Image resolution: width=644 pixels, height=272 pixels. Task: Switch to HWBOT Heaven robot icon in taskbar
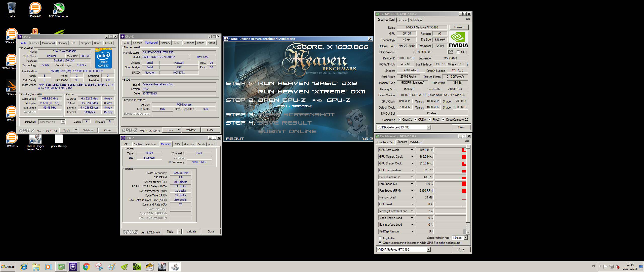(x=174, y=267)
